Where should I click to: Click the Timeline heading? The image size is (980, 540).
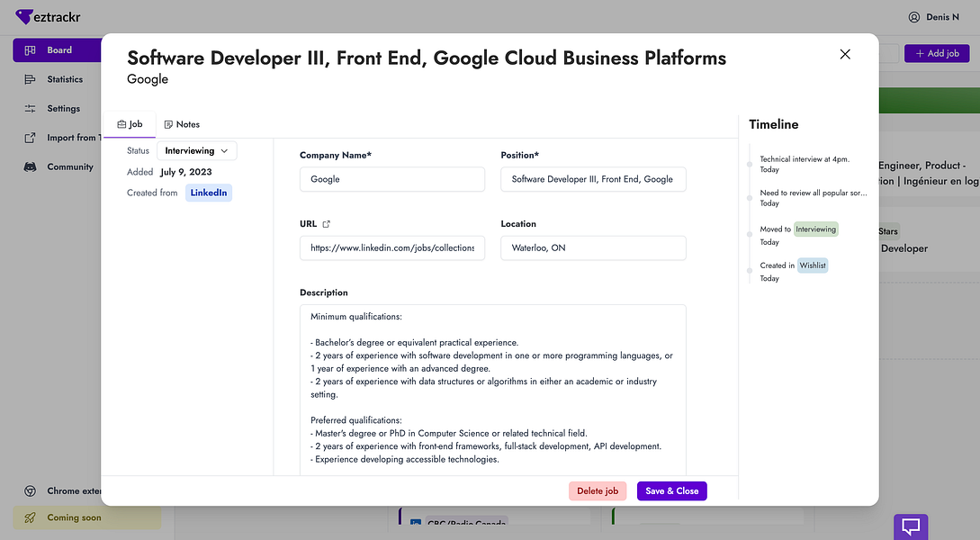[774, 124]
